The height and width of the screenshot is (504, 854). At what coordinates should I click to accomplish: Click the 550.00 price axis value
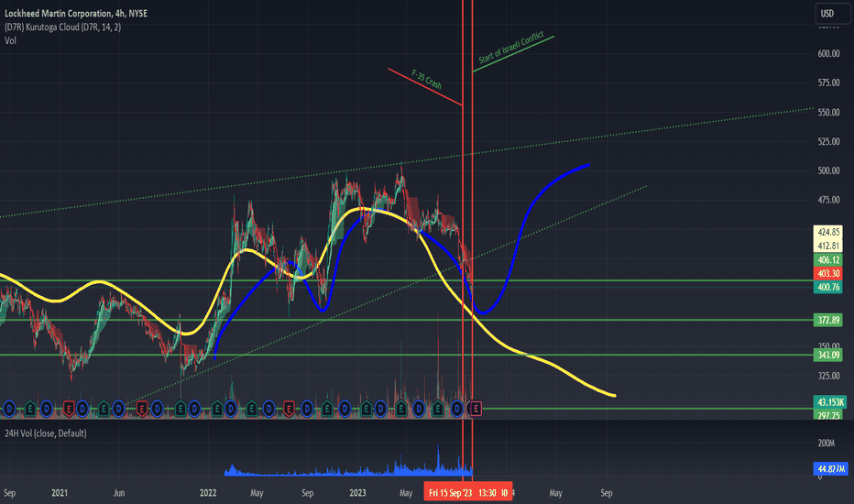point(828,112)
